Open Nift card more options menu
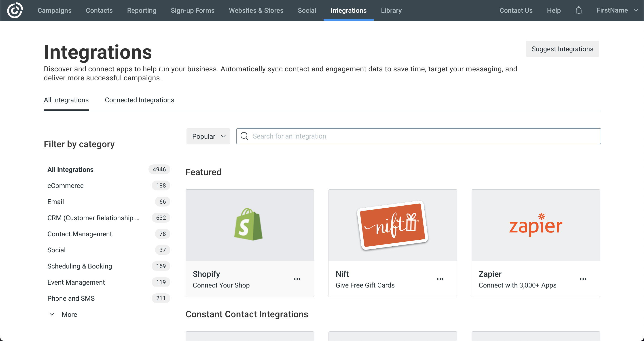The height and width of the screenshot is (341, 644). coord(440,279)
